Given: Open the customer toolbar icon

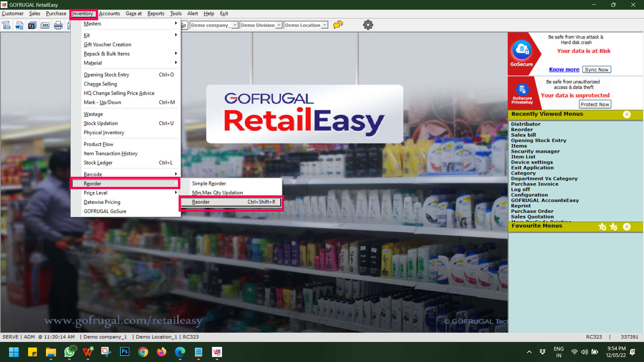Looking at the screenshot, I should pyautogui.click(x=32, y=25).
